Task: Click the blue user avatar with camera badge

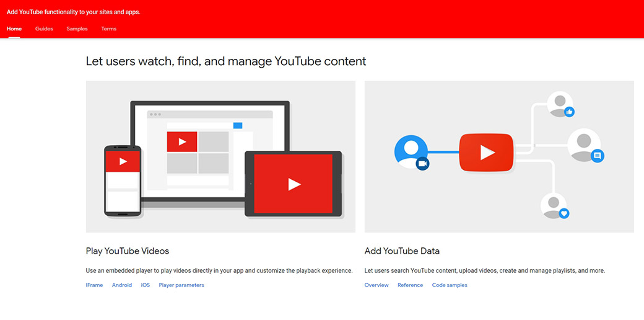Action: (x=411, y=153)
